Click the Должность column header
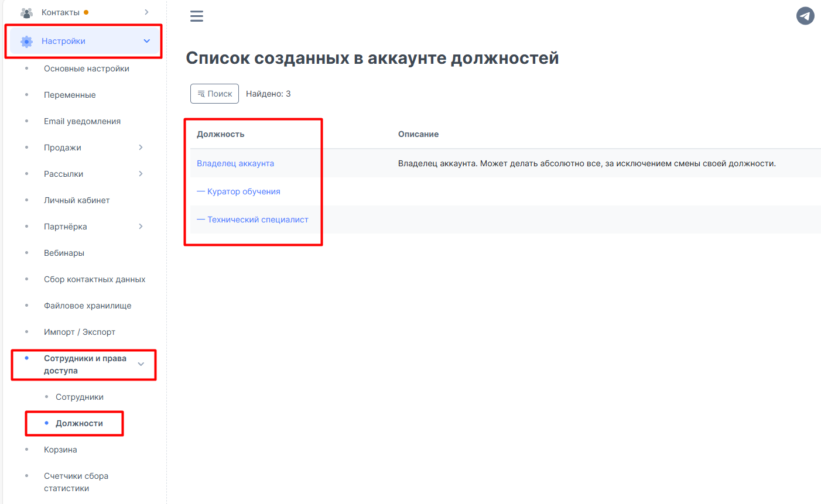The height and width of the screenshot is (504, 821). click(x=220, y=134)
